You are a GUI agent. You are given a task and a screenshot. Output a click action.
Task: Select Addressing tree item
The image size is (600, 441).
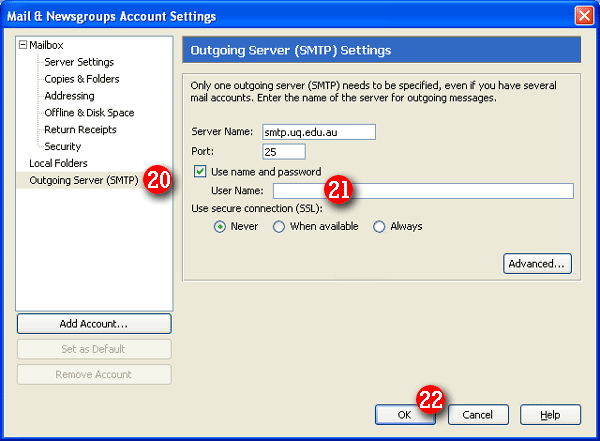click(69, 96)
